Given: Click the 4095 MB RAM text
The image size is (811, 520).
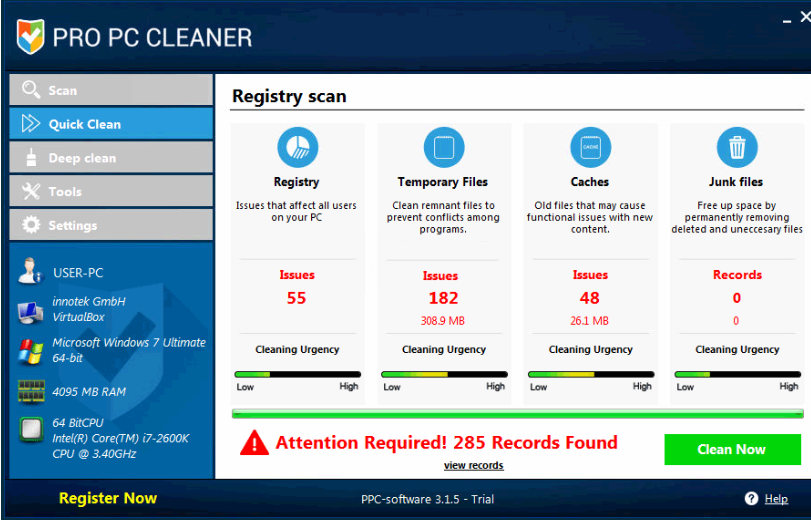Looking at the screenshot, I should point(89,392).
